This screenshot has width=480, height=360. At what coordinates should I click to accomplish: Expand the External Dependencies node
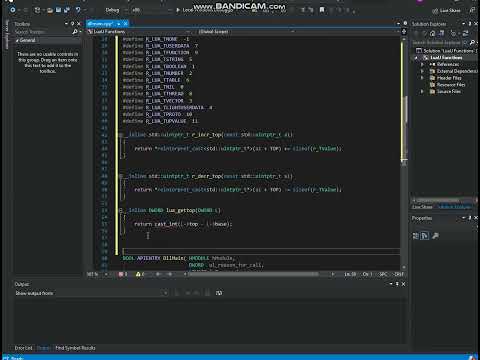(x=422, y=71)
